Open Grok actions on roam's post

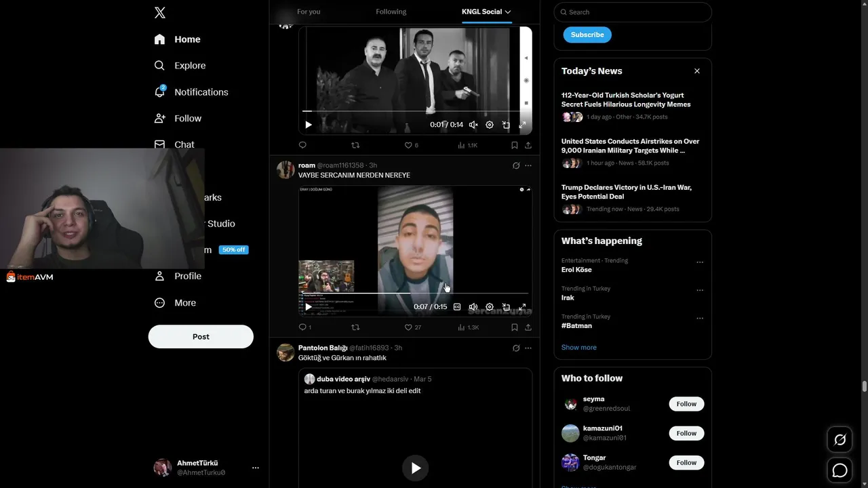pos(516,165)
